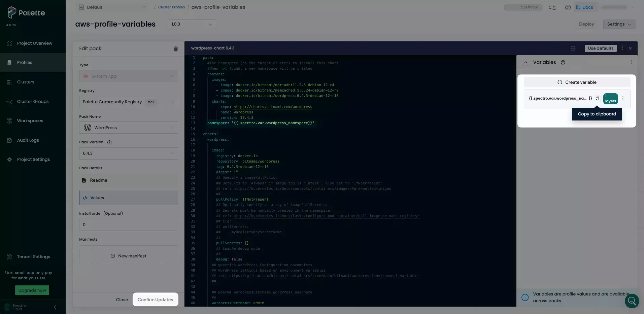Open the Default project dropdown
This screenshot has height=314, width=644.
[112, 7]
